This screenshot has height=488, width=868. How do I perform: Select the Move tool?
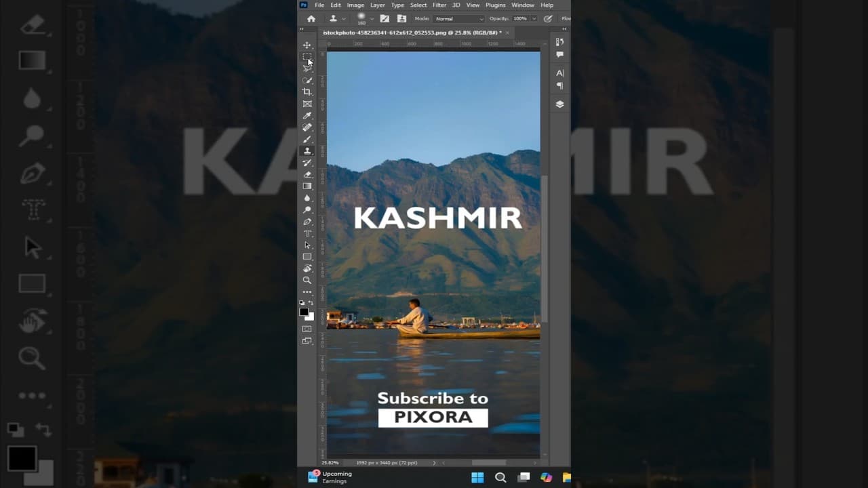tap(307, 45)
